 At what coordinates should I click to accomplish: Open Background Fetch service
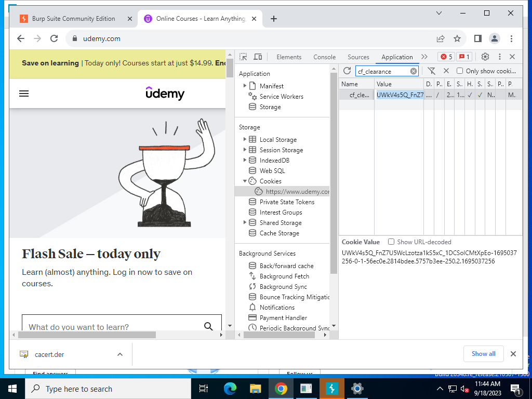[x=284, y=276]
